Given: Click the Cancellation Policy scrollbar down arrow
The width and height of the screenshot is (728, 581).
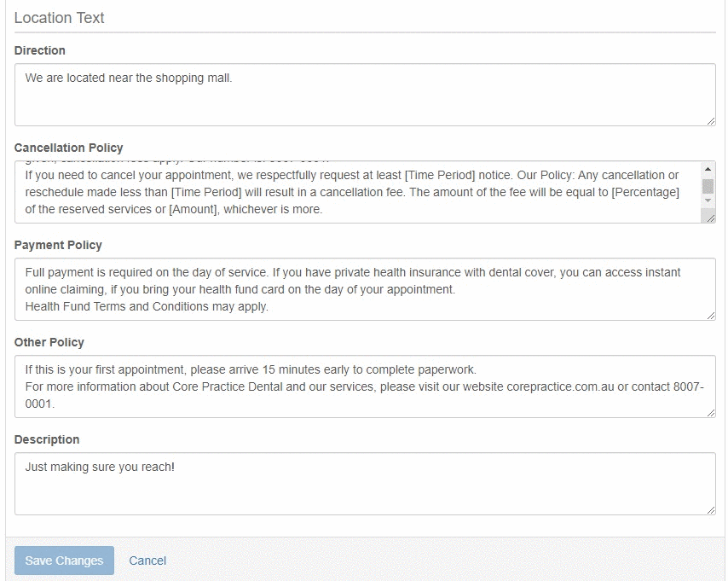Looking at the screenshot, I should [x=708, y=200].
